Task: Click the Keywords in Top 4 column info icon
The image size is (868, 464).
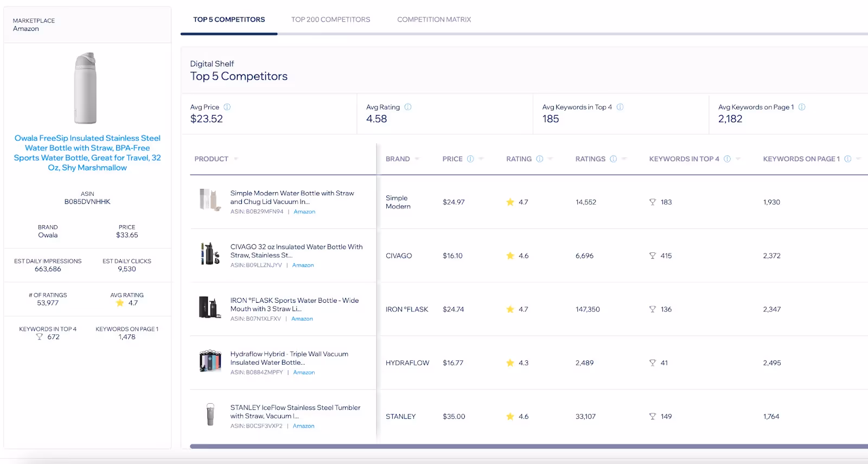Action: pyautogui.click(x=727, y=159)
